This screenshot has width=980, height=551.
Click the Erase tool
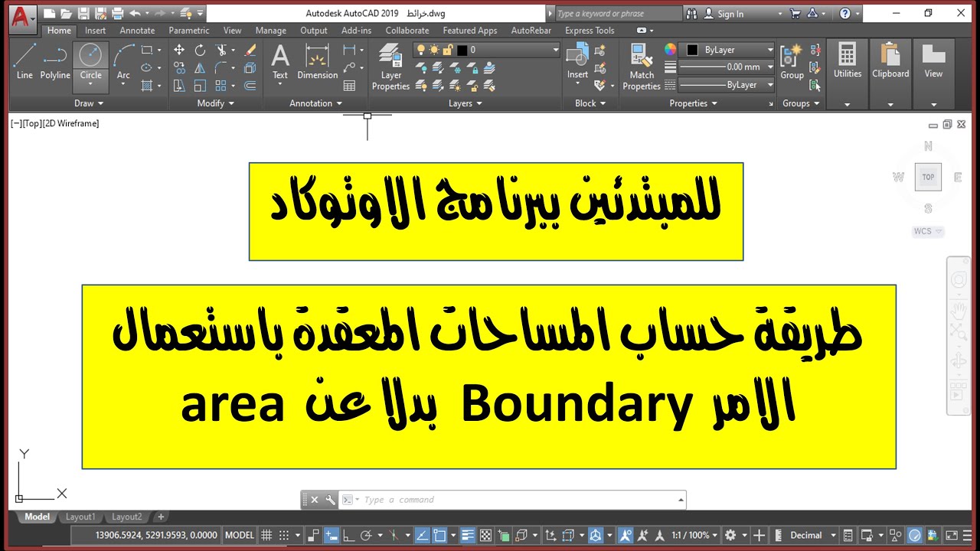tap(250, 50)
